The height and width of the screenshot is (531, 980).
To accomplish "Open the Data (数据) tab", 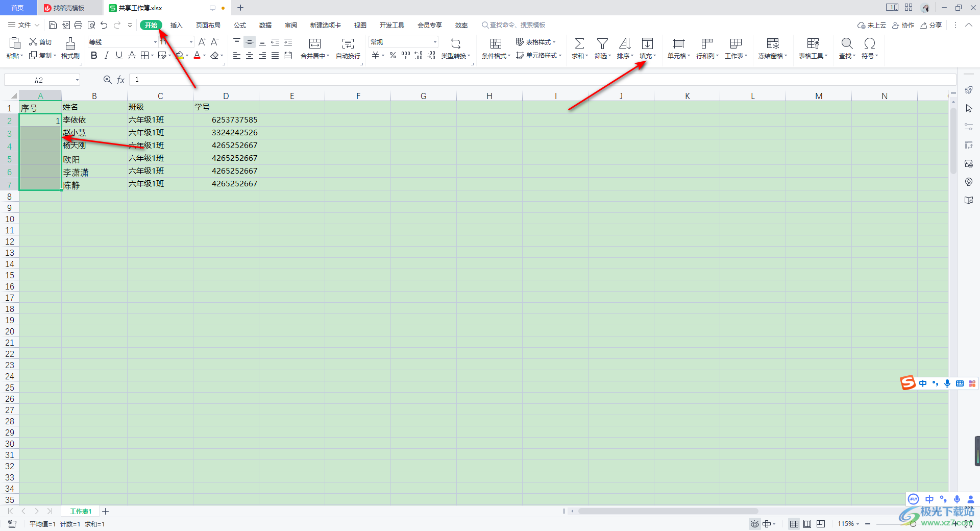I will (265, 25).
